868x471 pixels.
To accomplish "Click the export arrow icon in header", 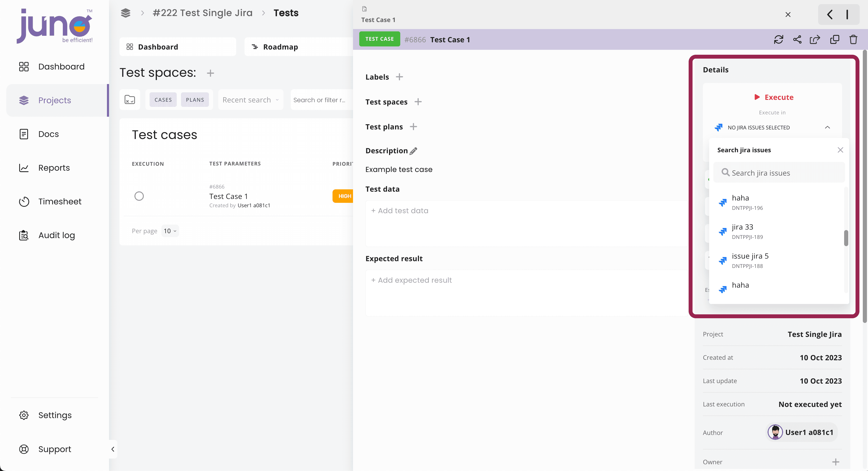I will [x=815, y=40].
